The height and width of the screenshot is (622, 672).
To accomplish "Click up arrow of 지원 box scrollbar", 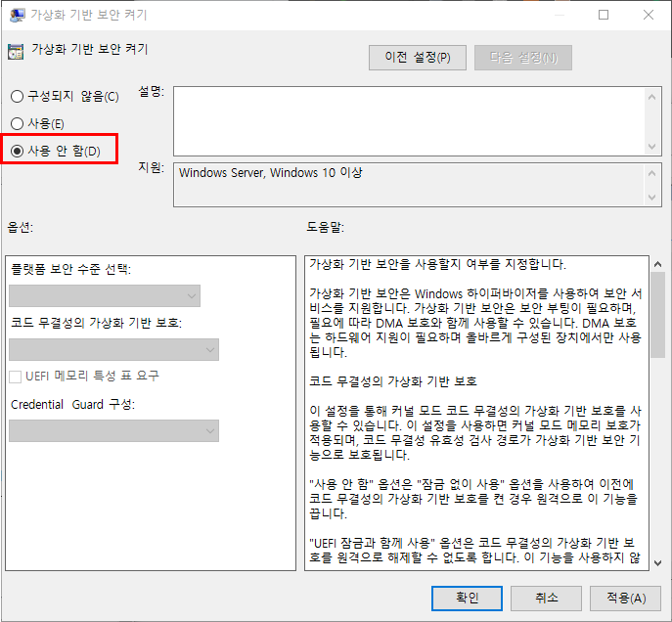I will [651, 173].
